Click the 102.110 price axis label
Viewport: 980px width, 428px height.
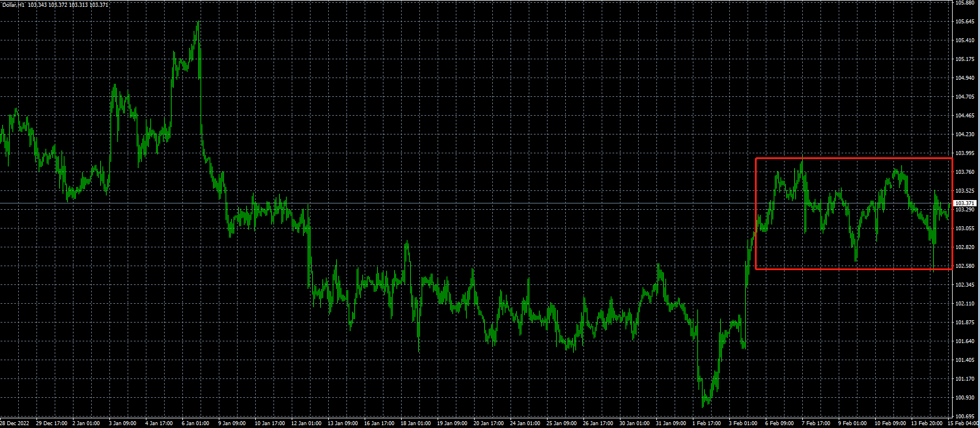[964, 304]
